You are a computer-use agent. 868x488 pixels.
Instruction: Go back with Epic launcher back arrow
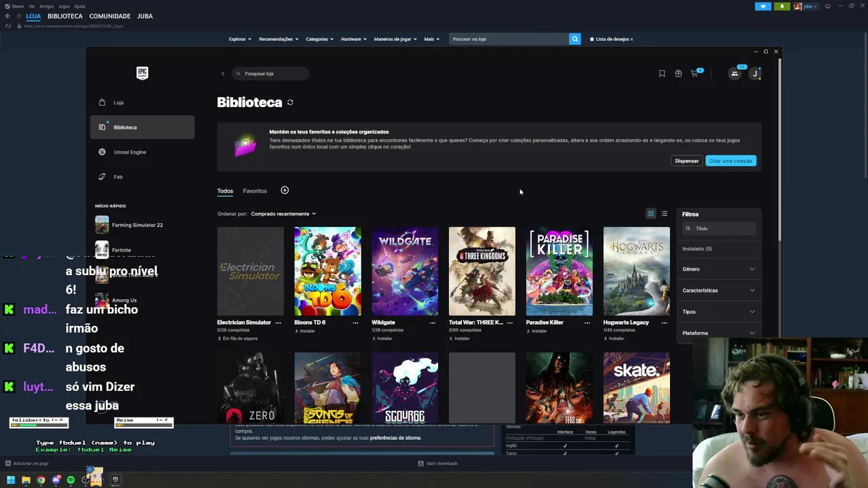point(222,73)
